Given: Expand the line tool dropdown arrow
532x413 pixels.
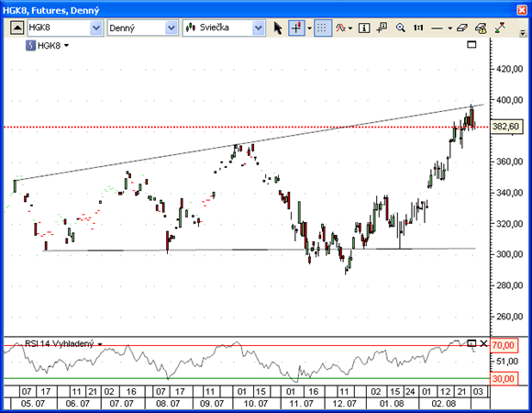Looking at the screenshot, I should click(x=449, y=28).
